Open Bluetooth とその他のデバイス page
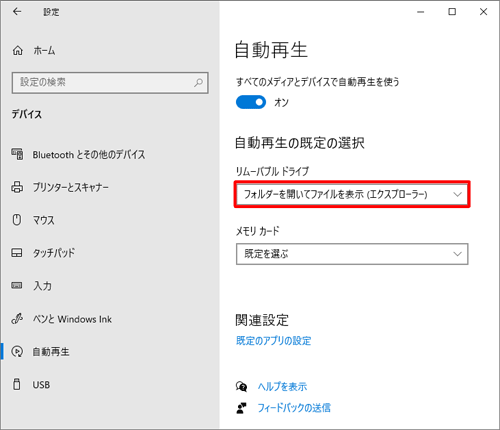500x430 pixels. (x=89, y=155)
